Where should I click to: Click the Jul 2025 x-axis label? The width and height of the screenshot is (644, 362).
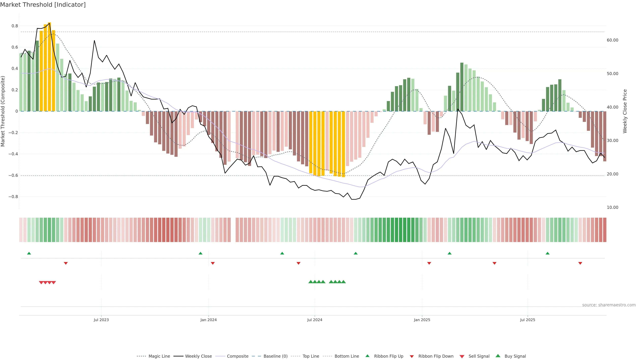(x=527, y=320)
